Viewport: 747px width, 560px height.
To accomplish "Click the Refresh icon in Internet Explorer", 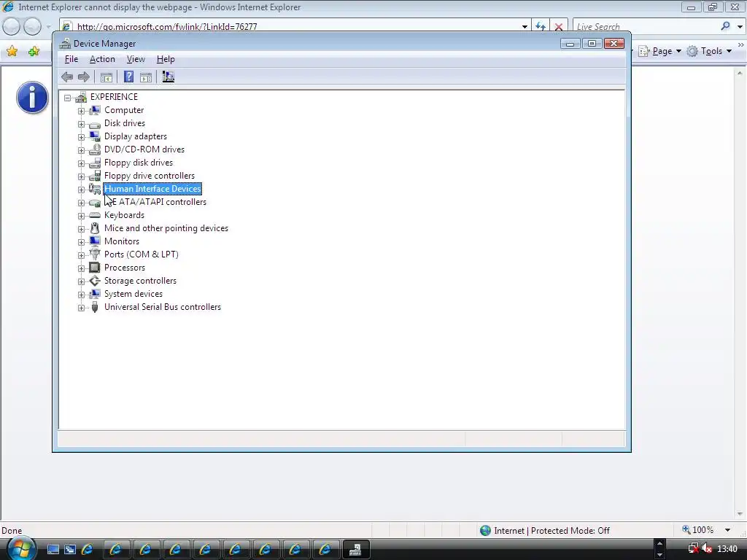I will 541,27.
